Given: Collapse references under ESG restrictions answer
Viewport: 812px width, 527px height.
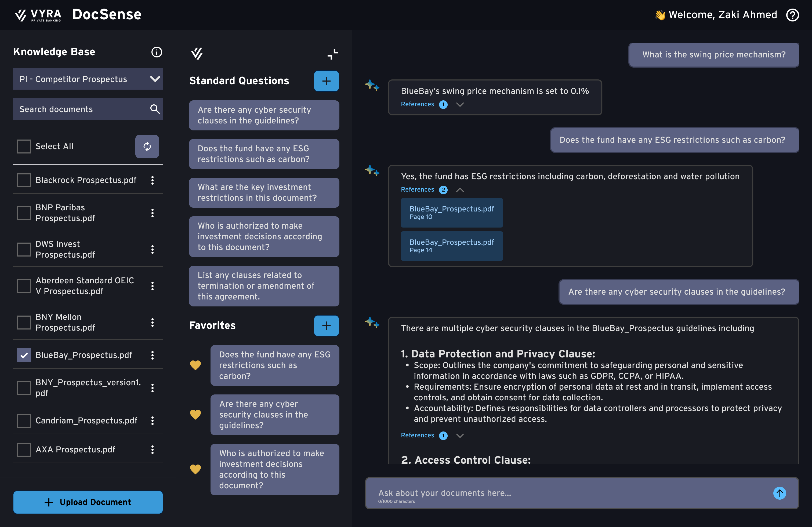Looking at the screenshot, I should [460, 189].
